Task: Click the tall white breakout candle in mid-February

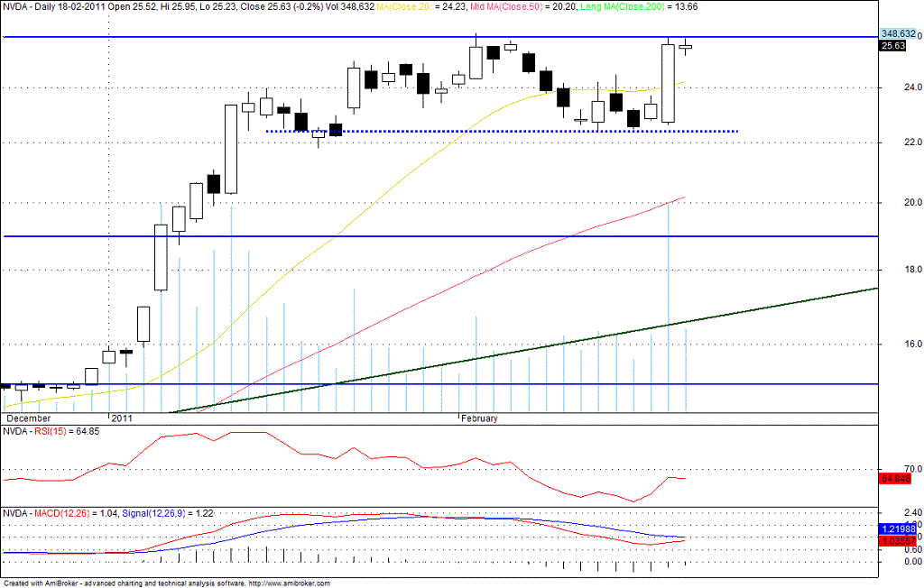Action: 669,83
